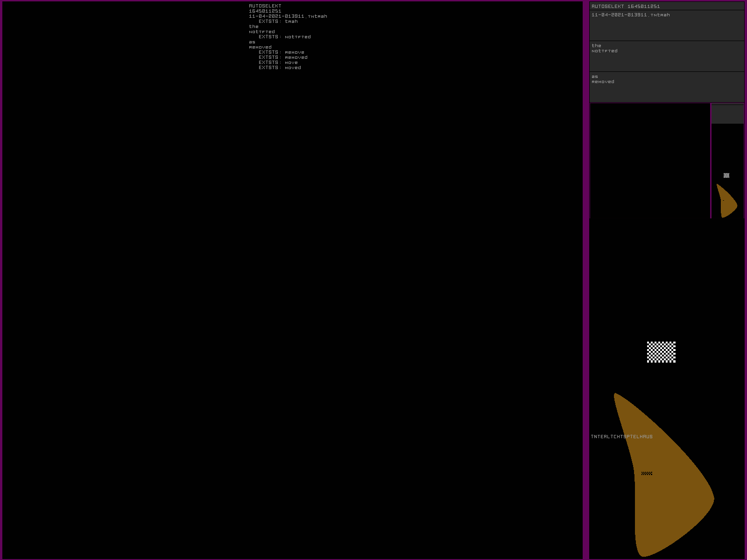
Task: Click the INTERLICHTSPIELHAUS label
Action: [x=622, y=437]
